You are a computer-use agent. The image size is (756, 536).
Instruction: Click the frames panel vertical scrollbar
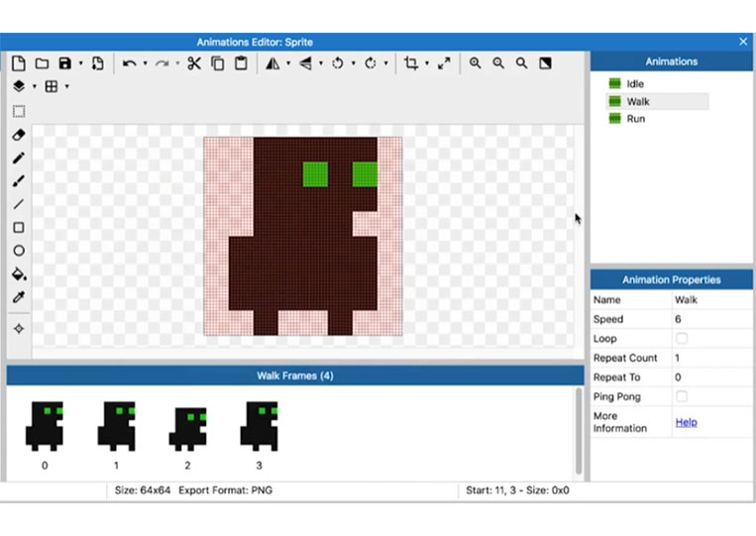point(579,431)
